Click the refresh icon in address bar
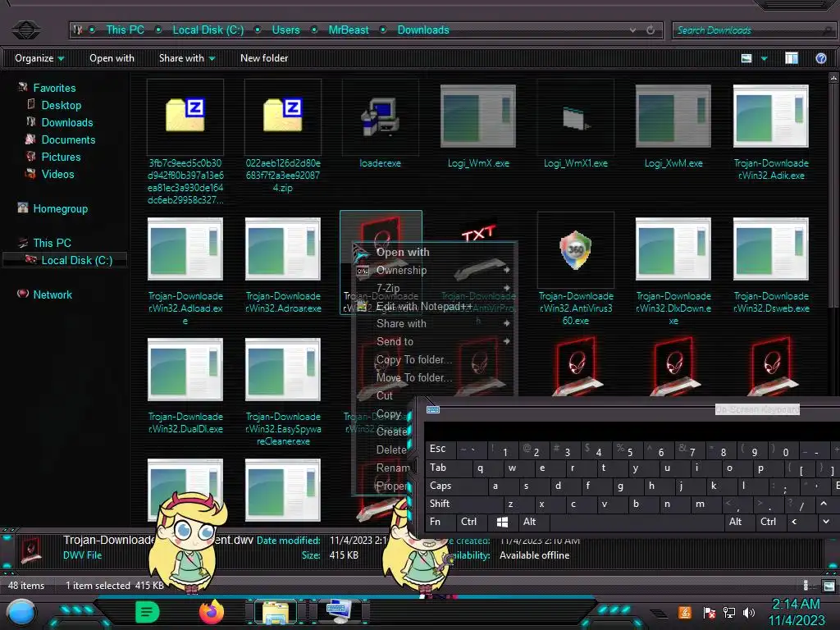 651,30
